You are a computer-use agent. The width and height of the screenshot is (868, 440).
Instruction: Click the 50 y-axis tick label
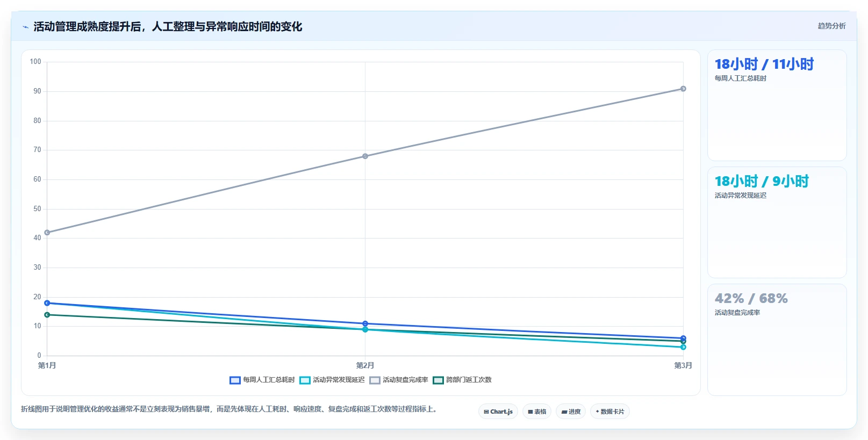click(x=37, y=208)
